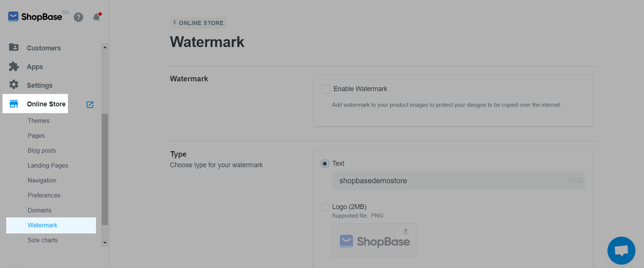Click the Customers icon in sidebar
Screen dimensions: 644x268
14,47
